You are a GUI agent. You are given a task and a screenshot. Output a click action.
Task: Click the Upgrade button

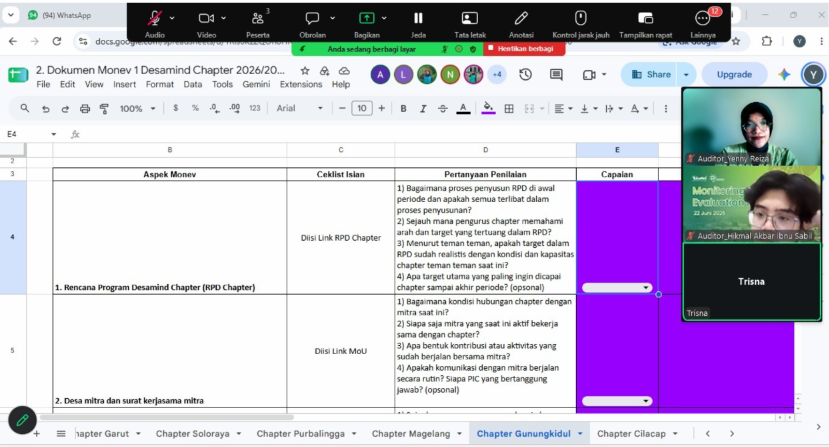pyautogui.click(x=734, y=75)
